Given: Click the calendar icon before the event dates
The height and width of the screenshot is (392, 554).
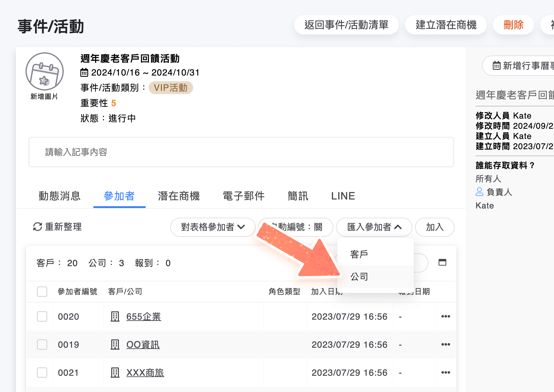Looking at the screenshot, I should [84, 73].
